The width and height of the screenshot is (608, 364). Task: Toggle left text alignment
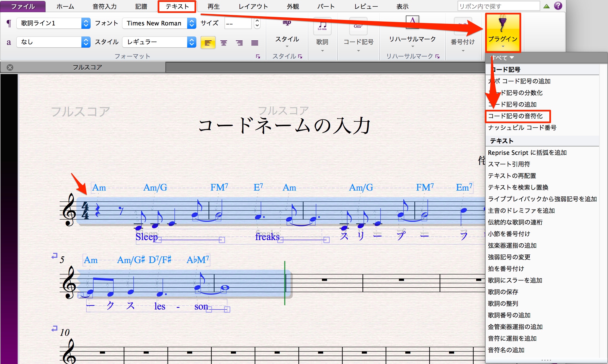(208, 43)
